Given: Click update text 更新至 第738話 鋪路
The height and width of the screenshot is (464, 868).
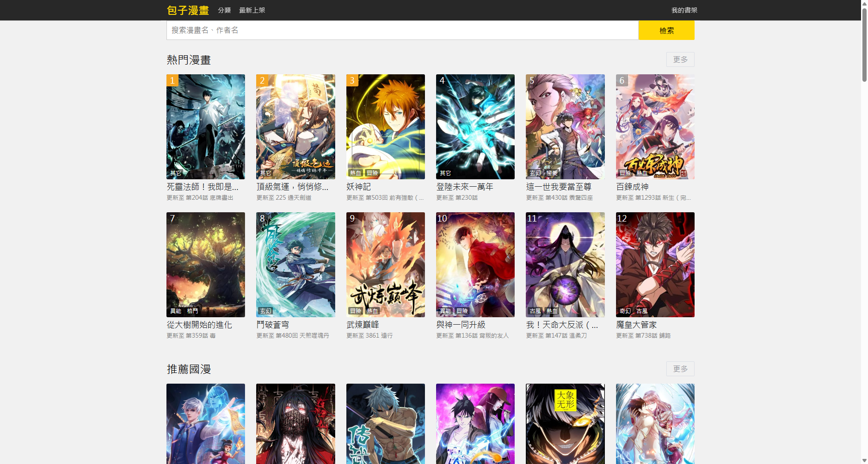Looking at the screenshot, I should tap(643, 336).
